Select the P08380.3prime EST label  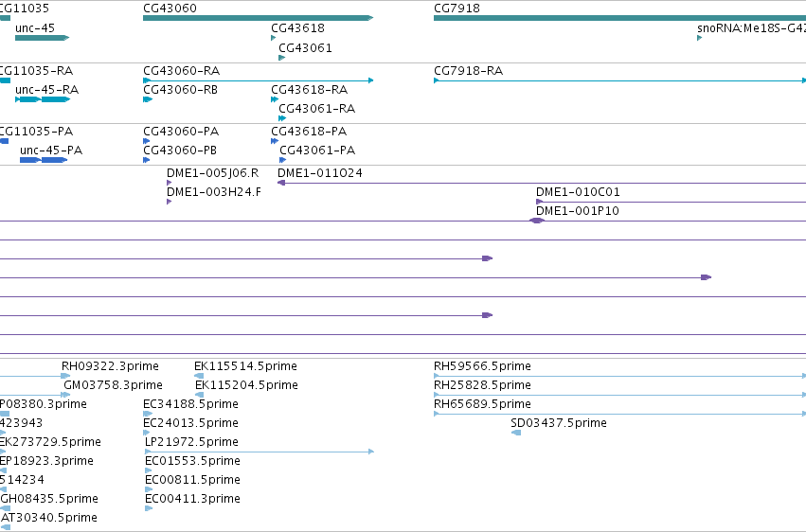point(44,404)
